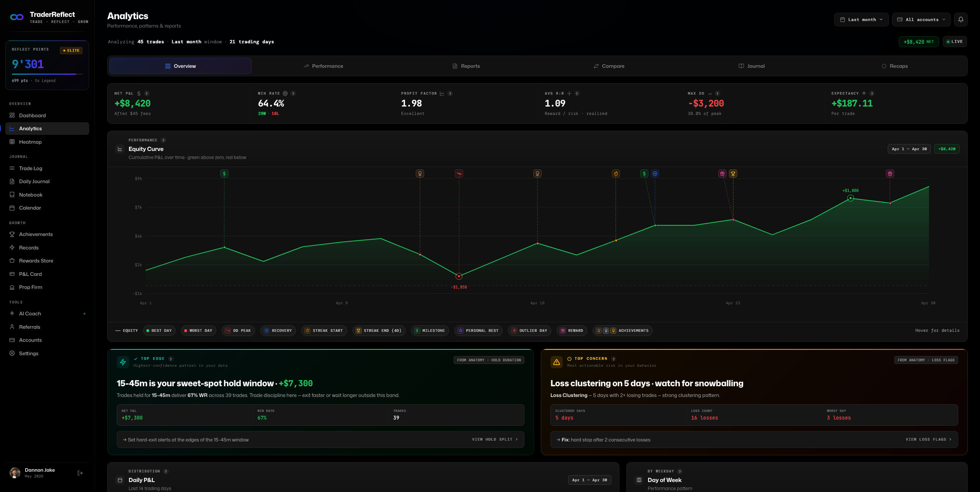The width and height of the screenshot is (980, 492).
Task: Click the log out icon beside Dannon Jake
Action: click(80, 473)
